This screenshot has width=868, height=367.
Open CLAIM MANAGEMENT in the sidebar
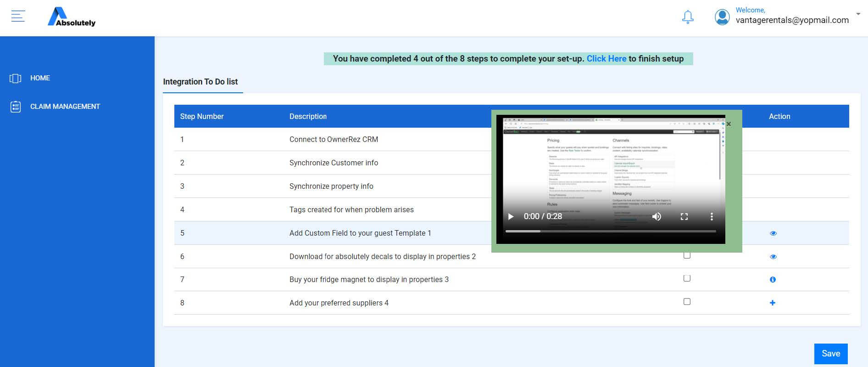click(65, 107)
